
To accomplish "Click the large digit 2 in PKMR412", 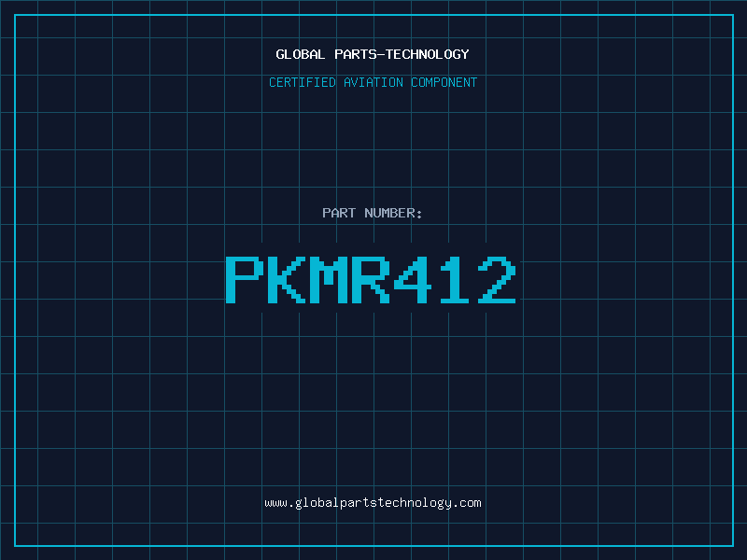I will [497, 279].
